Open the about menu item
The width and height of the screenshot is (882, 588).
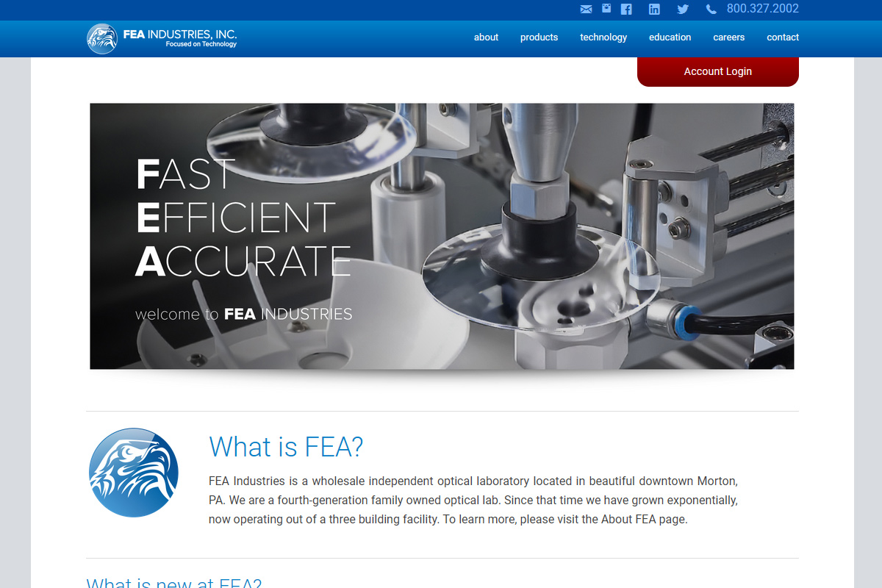486,37
